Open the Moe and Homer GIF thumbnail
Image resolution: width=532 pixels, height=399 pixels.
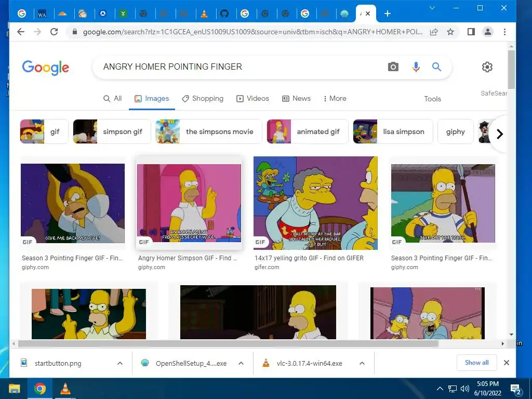(x=315, y=203)
